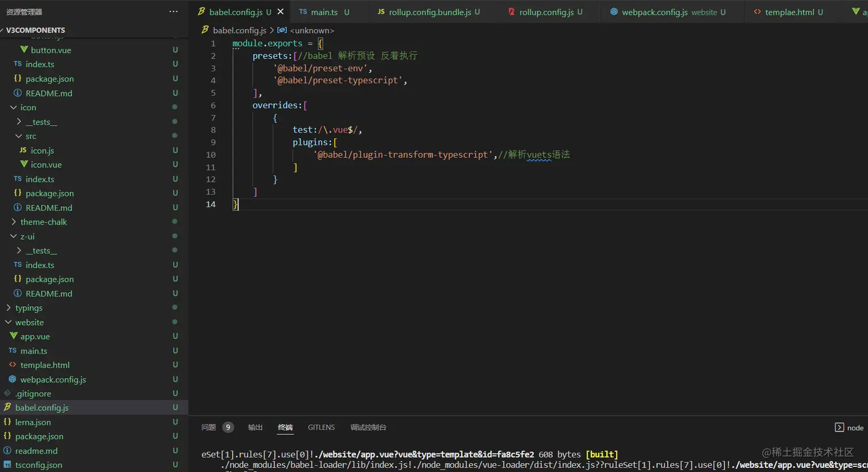Click the babel.config.js breadcrumb
The height and width of the screenshot is (472, 868).
point(239,30)
